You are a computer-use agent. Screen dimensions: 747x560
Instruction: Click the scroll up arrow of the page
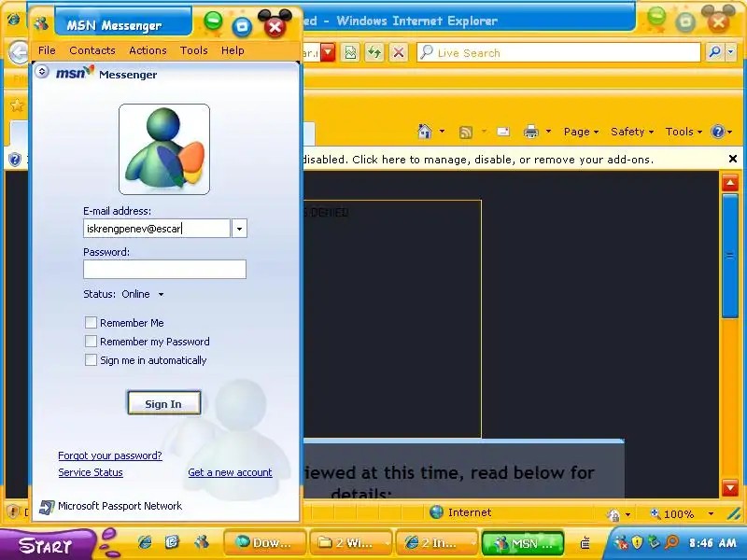pos(730,183)
